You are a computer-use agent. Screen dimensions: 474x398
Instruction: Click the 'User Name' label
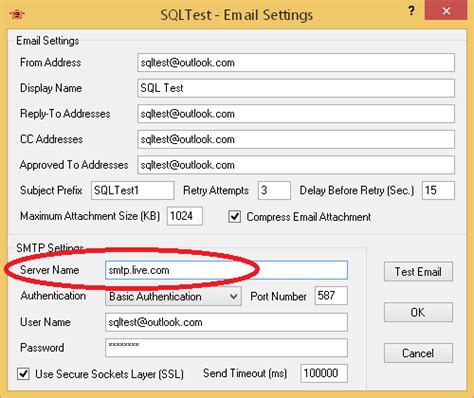(45, 322)
